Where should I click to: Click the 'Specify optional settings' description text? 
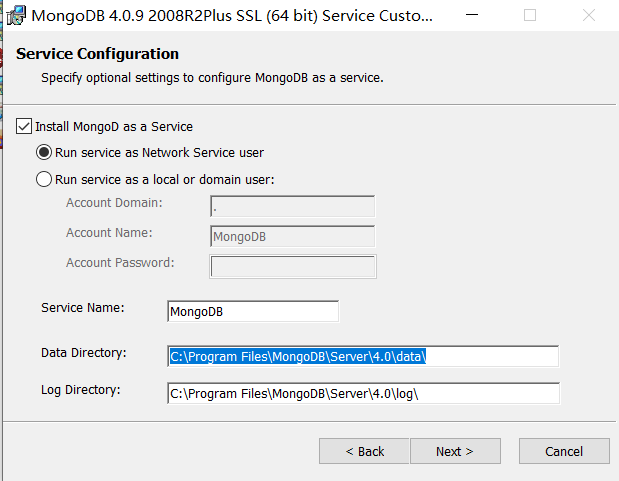point(212,78)
